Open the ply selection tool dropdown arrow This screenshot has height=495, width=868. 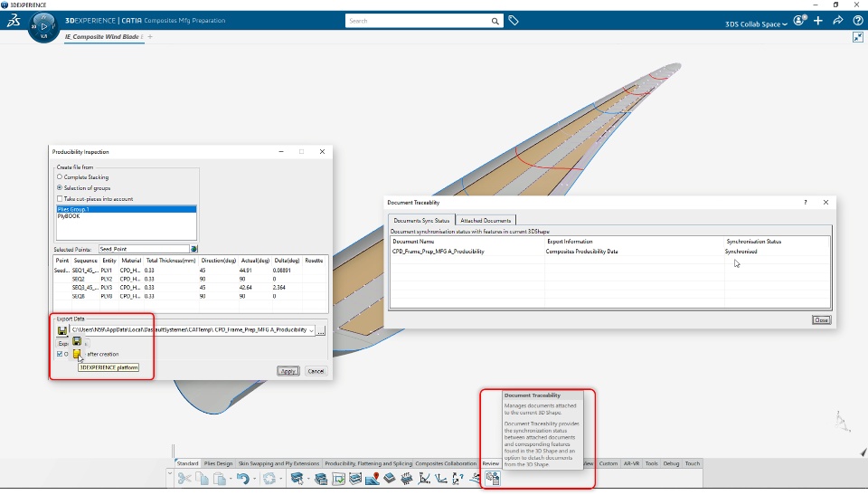pyautogui.click(x=308, y=479)
